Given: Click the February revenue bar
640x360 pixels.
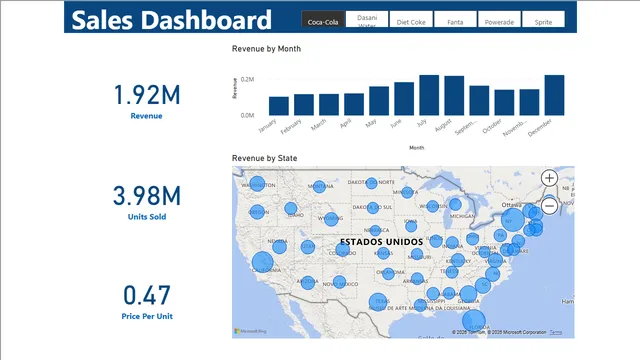Looking at the screenshot, I should (304, 105).
